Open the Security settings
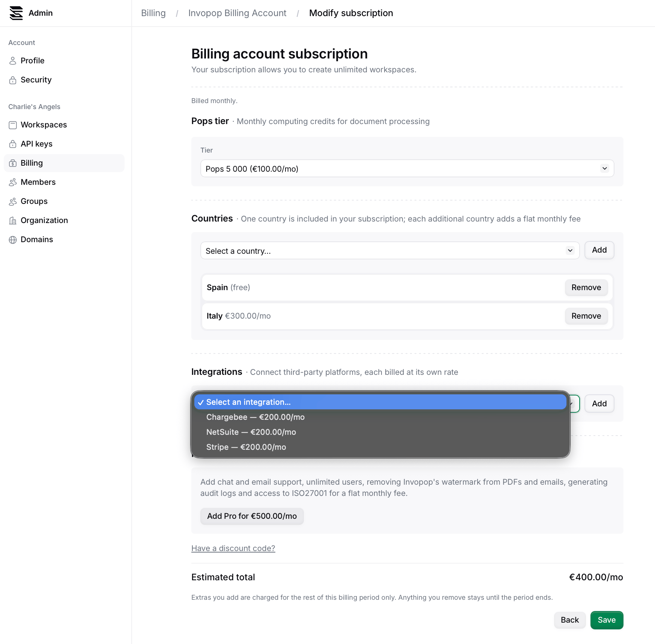 pyautogui.click(x=64, y=80)
